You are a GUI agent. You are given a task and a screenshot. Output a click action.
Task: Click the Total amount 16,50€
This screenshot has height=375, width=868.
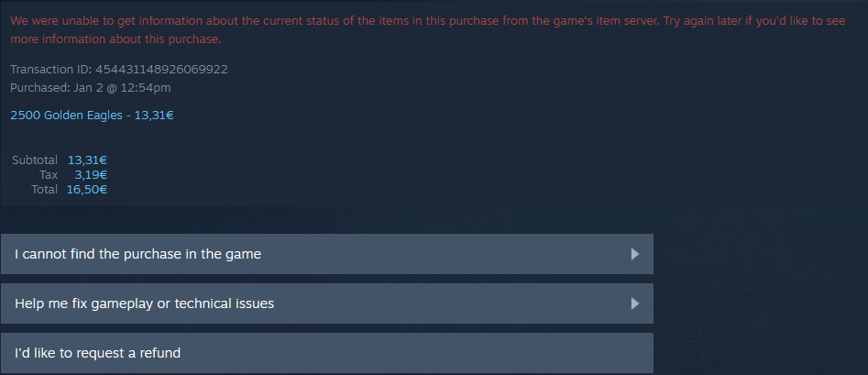(x=87, y=189)
